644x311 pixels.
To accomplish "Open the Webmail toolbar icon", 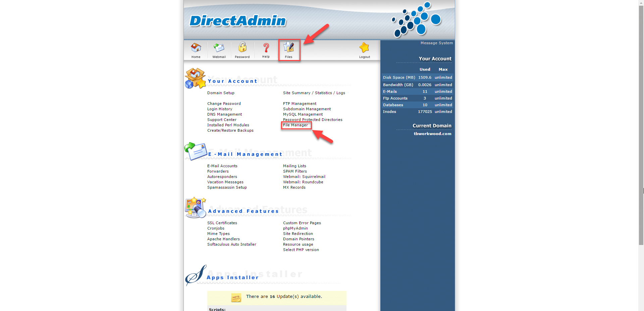I will click(219, 48).
